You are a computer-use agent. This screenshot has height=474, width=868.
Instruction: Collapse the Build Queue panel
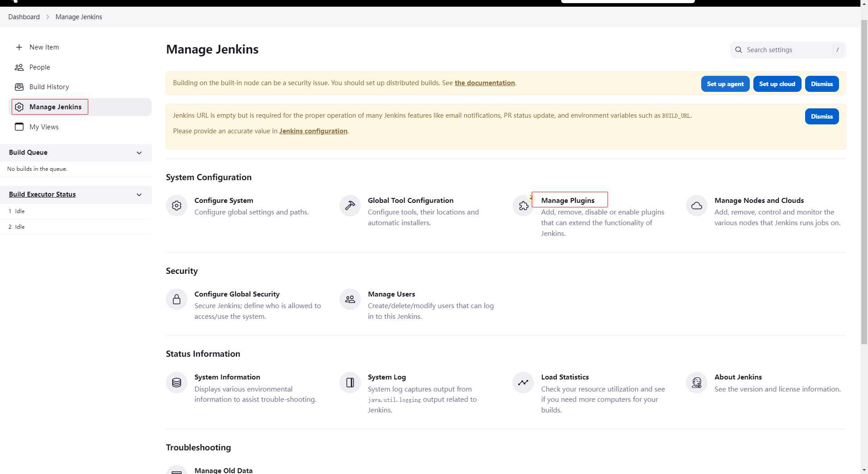click(x=139, y=153)
